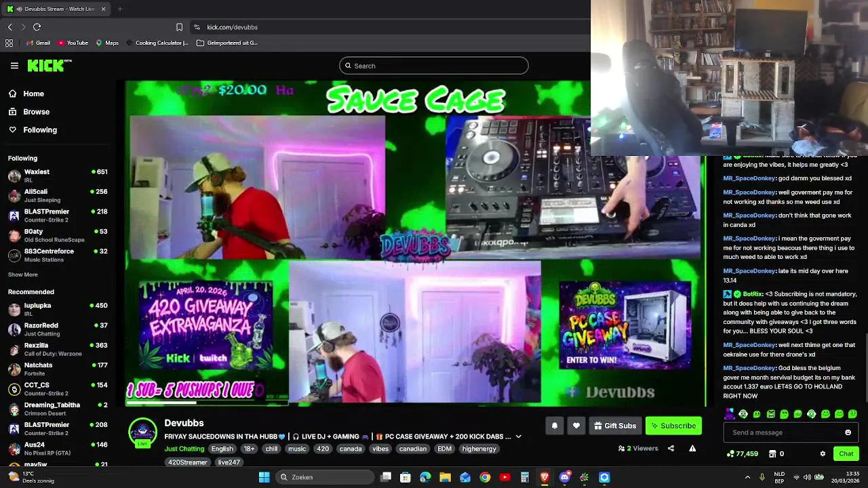Share the stream via share icon
This screenshot has width=868, height=488.
(671, 448)
